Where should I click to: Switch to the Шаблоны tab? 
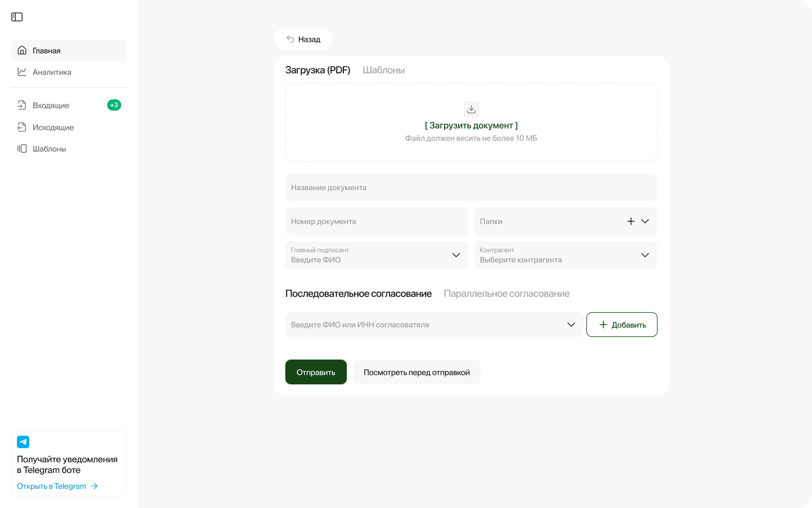click(384, 70)
